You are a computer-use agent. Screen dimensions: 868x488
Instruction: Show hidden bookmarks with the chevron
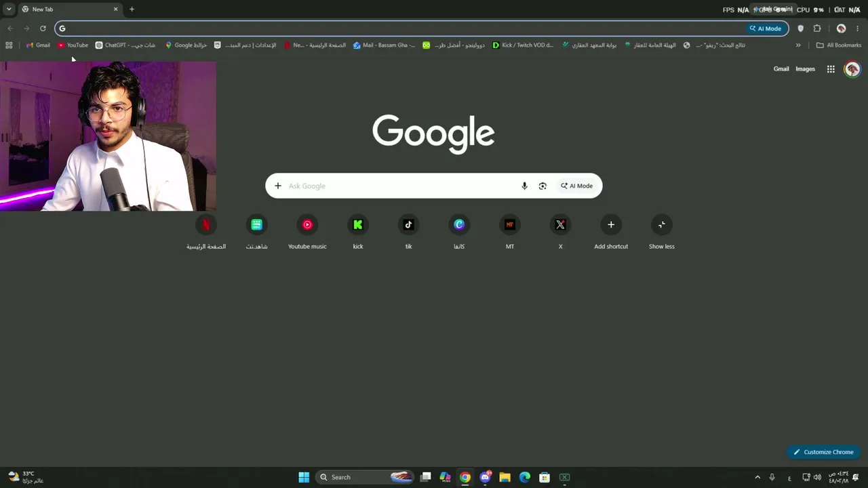tap(798, 45)
